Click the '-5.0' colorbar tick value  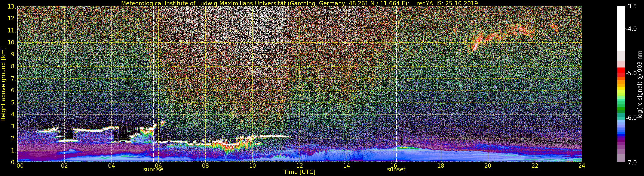[631, 73]
